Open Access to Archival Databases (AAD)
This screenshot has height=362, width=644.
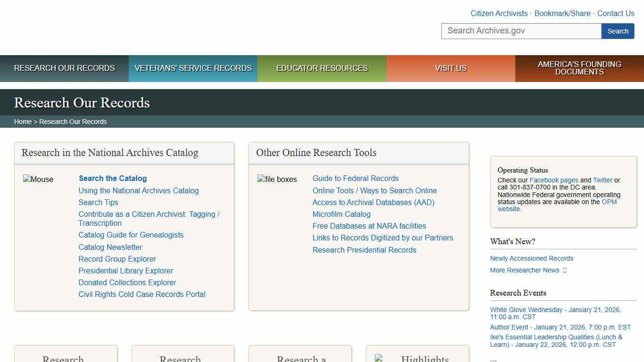click(x=373, y=202)
